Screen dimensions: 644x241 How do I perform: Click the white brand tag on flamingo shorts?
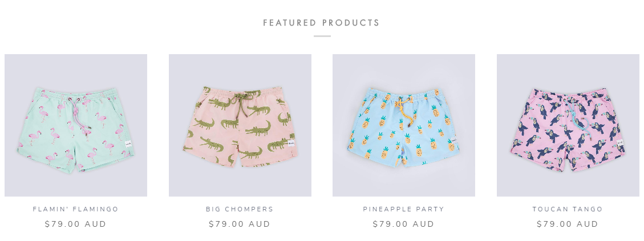coord(128,144)
